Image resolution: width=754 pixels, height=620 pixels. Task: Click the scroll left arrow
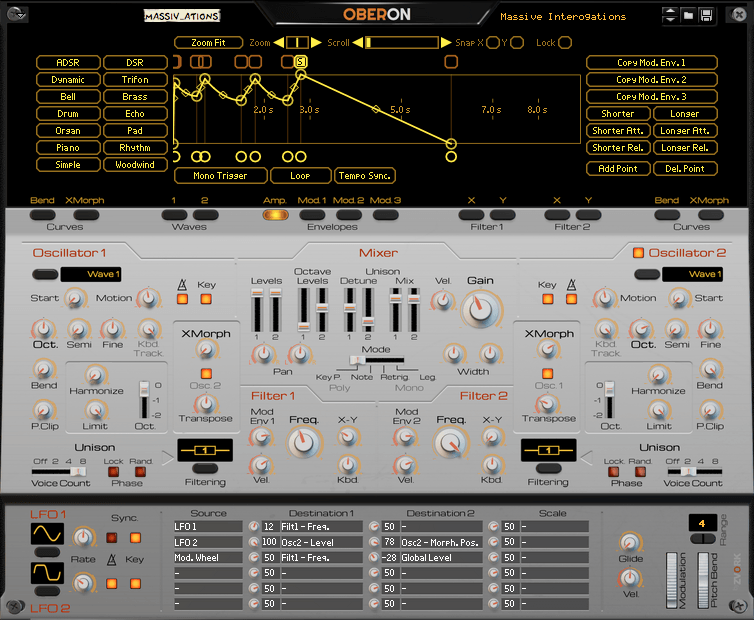[357, 43]
